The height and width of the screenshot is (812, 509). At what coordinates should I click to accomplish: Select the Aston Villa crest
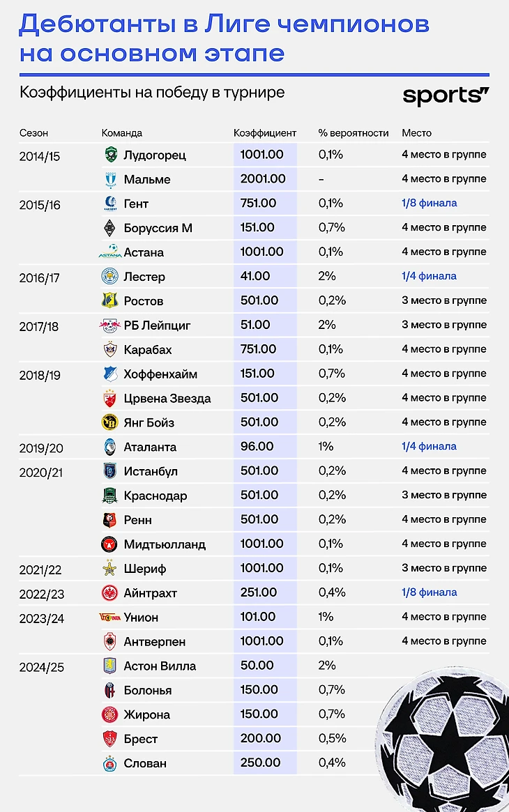pos(109,666)
